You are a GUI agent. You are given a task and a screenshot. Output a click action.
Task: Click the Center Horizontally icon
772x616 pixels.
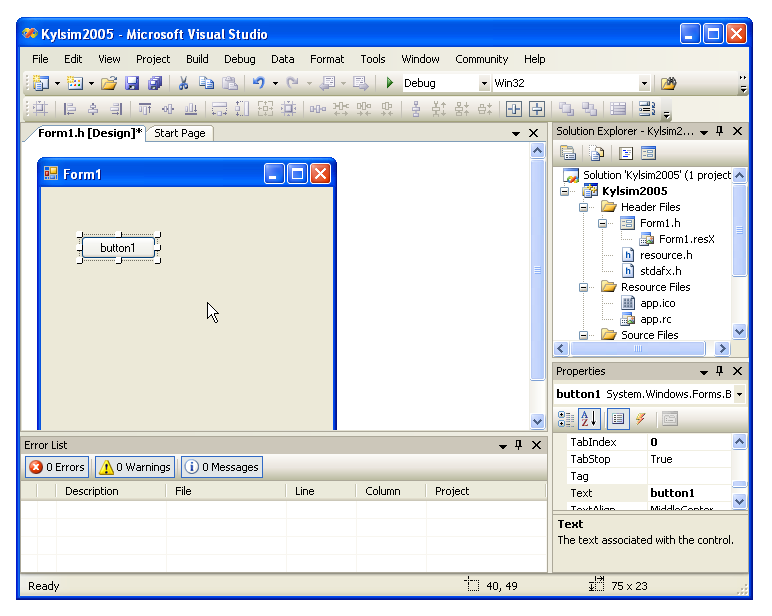[514, 109]
